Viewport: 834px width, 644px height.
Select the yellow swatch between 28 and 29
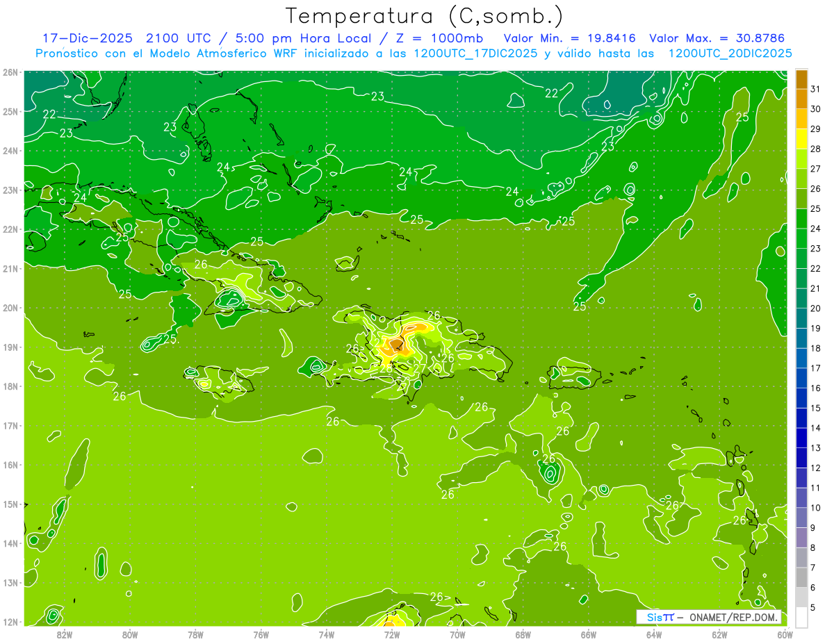coord(801,139)
